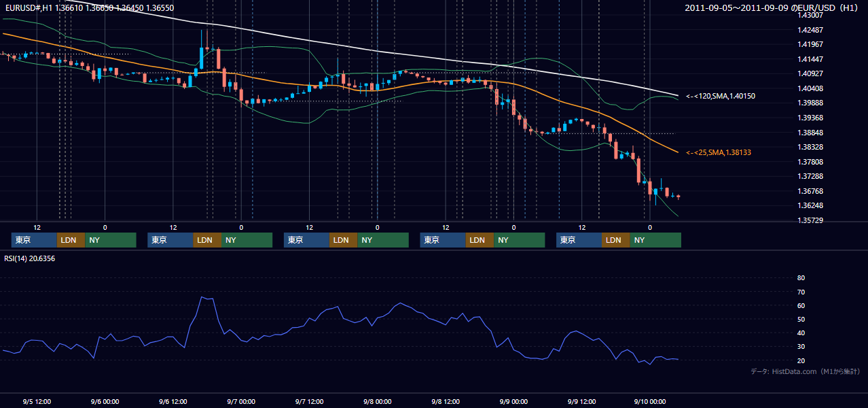Select the RSI scale value 40

(801, 333)
